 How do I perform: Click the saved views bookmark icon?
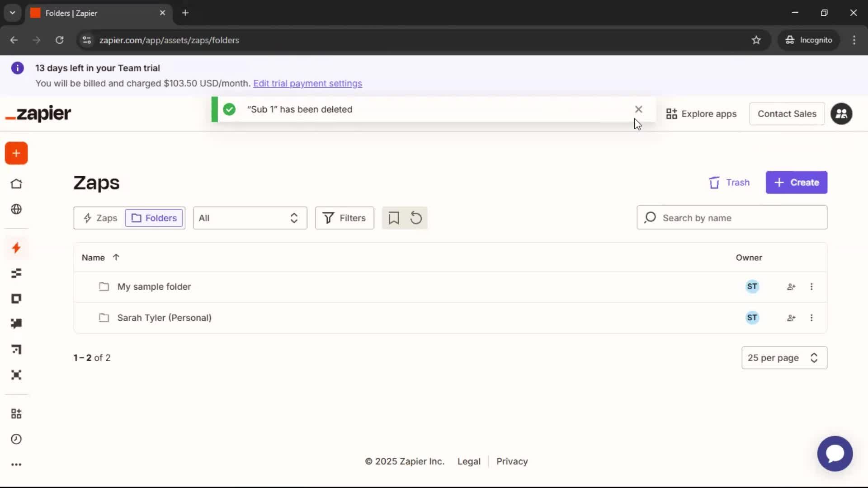click(394, 218)
